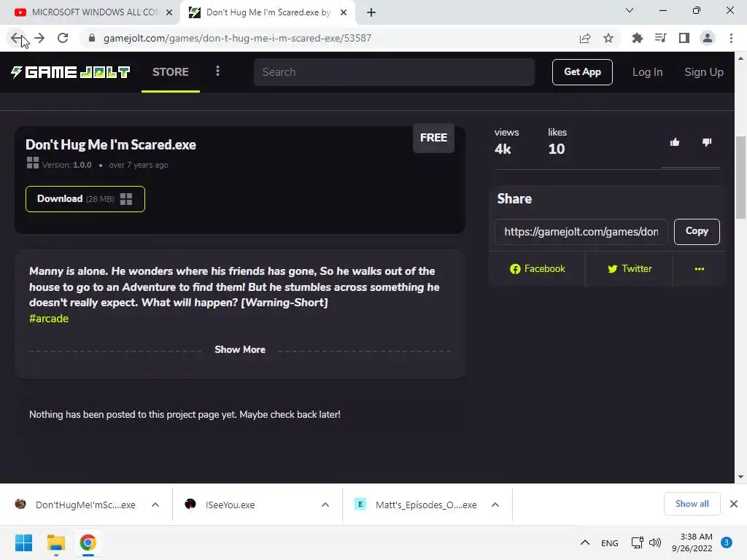The width and height of the screenshot is (747, 560).
Task: Expand description with Show More
Action: click(x=239, y=349)
